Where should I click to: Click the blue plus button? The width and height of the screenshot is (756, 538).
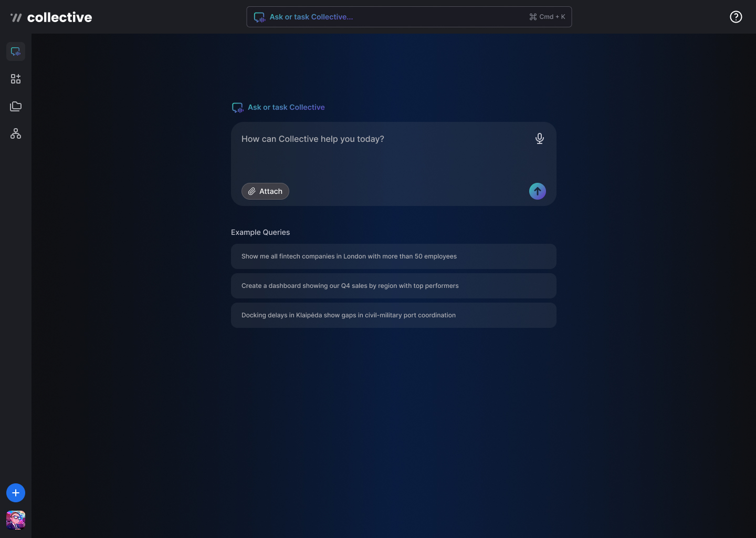coord(16,493)
